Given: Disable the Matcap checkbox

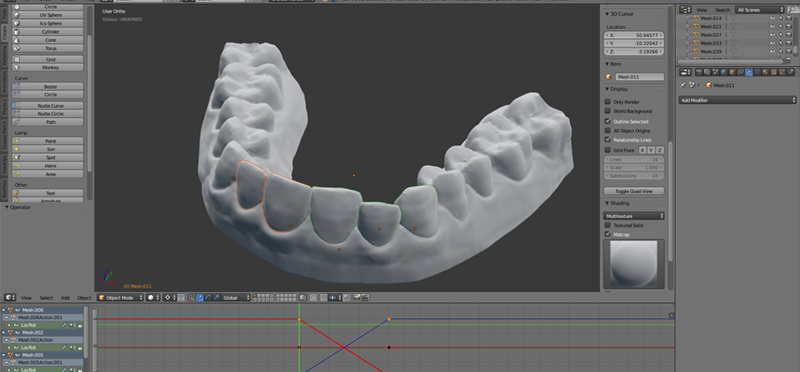Looking at the screenshot, I should (608, 234).
